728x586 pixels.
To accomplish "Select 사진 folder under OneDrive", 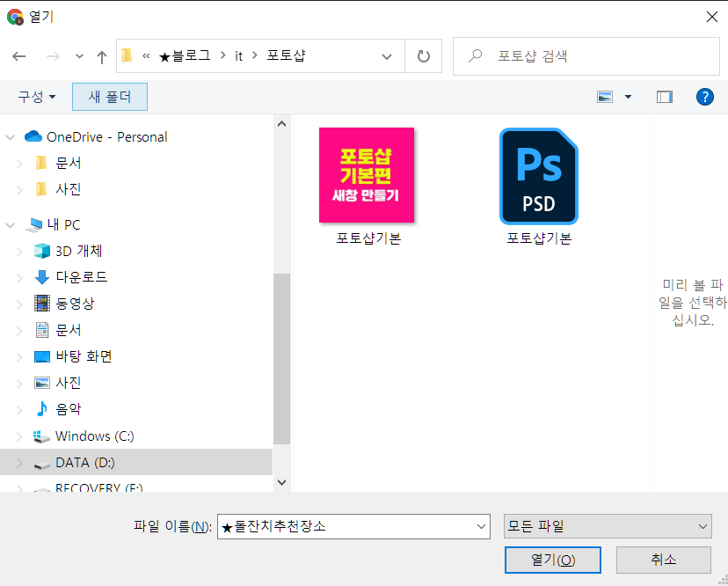I will [x=69, y=189].
